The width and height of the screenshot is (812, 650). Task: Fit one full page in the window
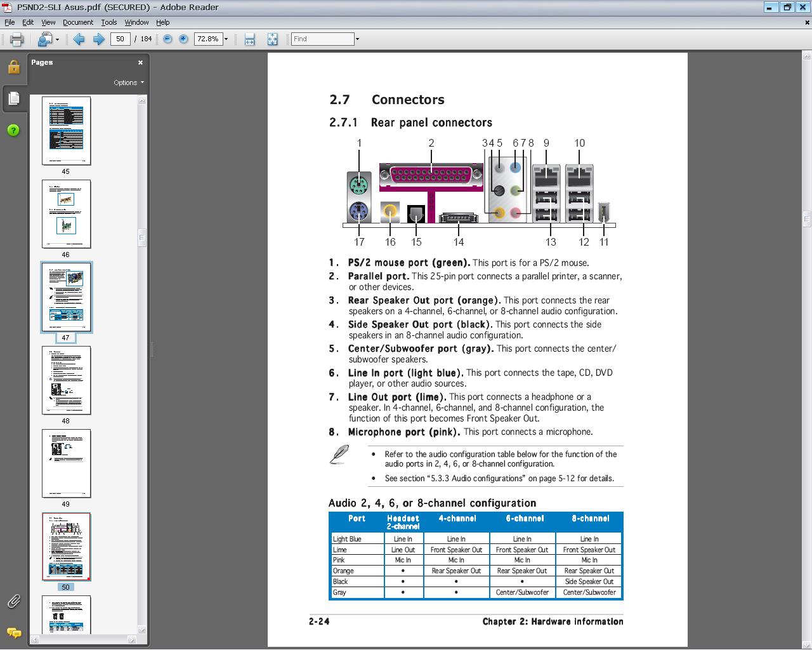[x=272, y=39]
